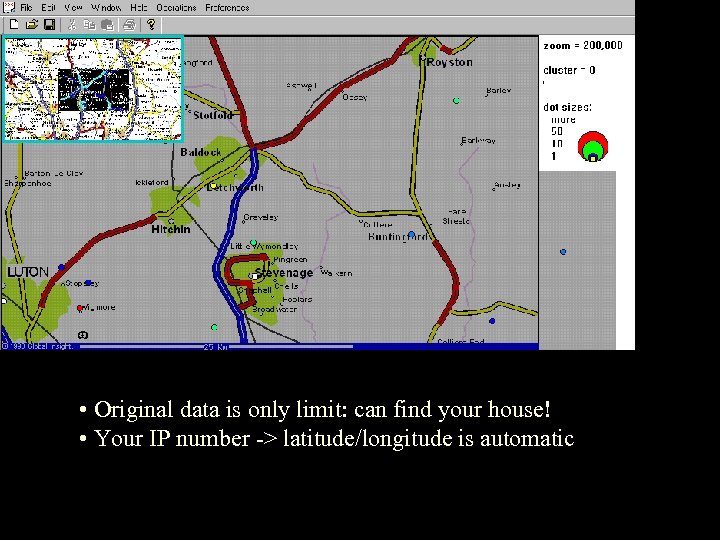Click the Ickleford village label

tap(152, 182)
